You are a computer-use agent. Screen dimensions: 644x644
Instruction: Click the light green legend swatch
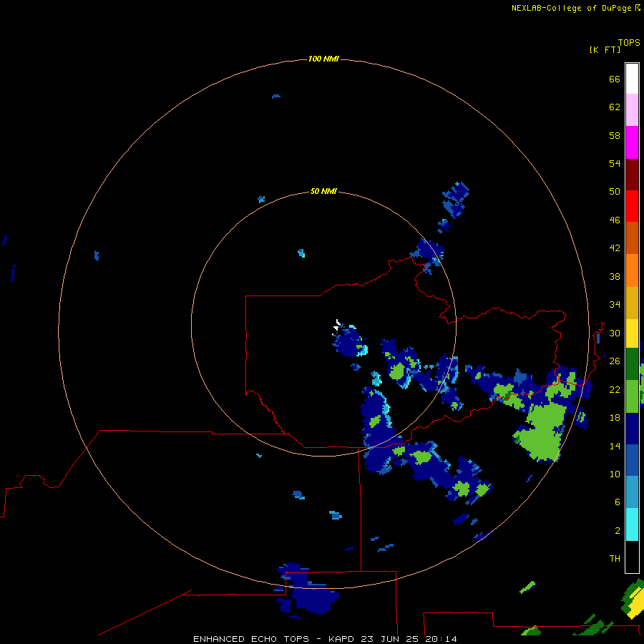tap(632, 396)
